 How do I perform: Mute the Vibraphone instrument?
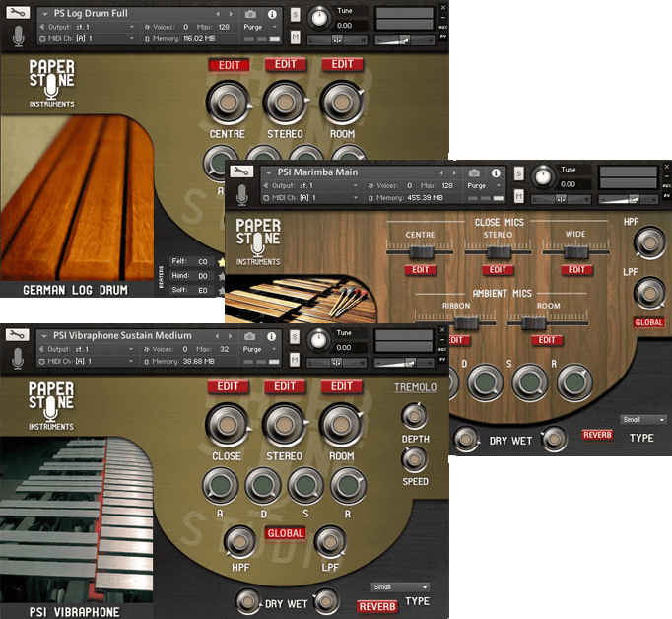(x=295, y=360)
